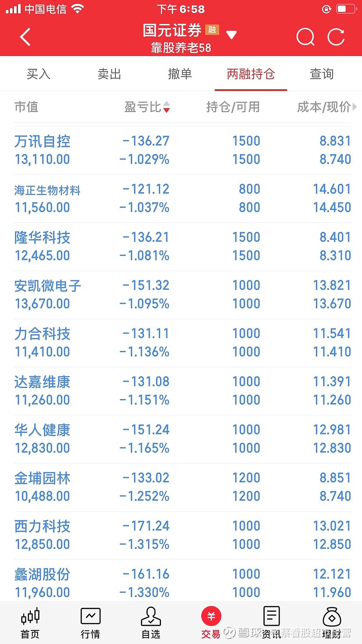The image size is (362, 644).
Task: Open the search magnifier icon
Action: coord(305,37)
